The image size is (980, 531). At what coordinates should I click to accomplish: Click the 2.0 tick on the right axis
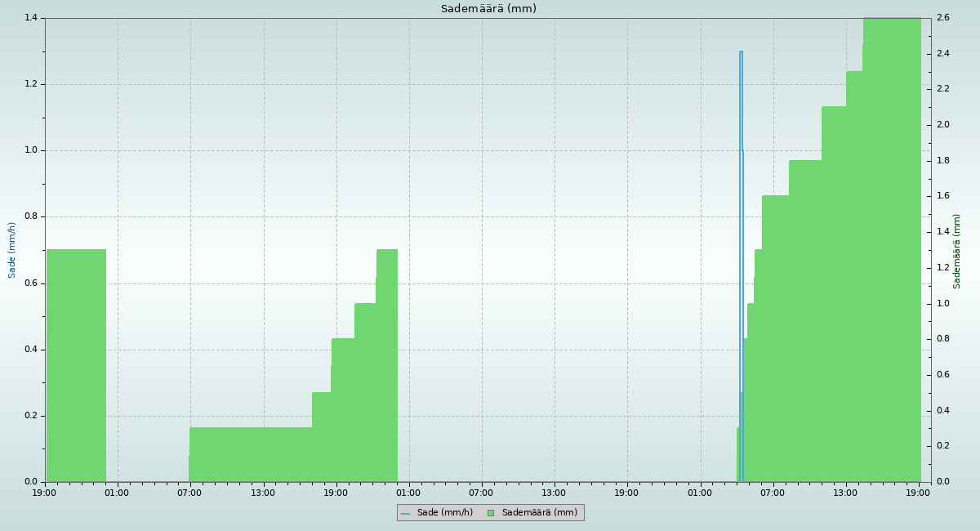click(x=942, y=125)
